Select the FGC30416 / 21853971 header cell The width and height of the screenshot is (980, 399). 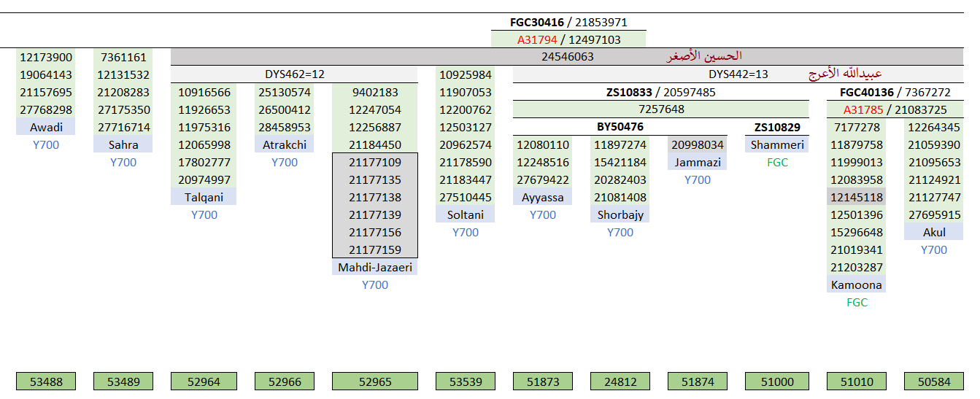(568, 23)
